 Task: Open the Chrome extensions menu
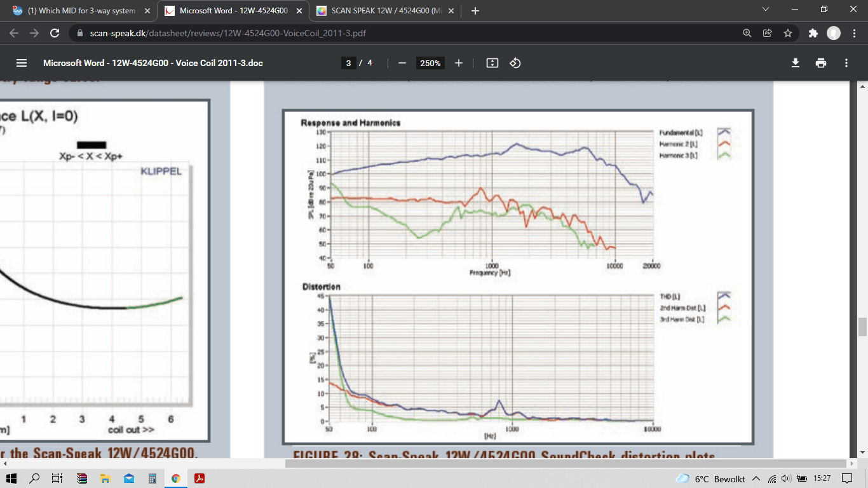813,33
